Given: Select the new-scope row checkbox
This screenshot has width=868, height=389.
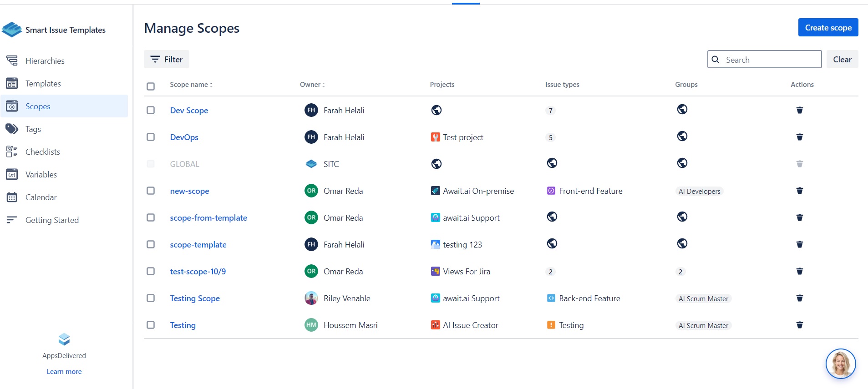Looking at the screenshot, I should coord(151,191).
